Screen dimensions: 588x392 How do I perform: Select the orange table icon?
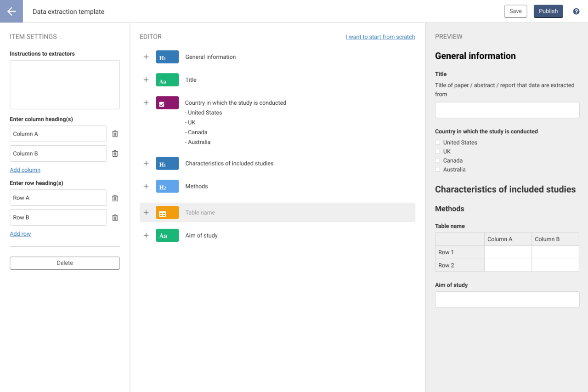pos(167,213)
